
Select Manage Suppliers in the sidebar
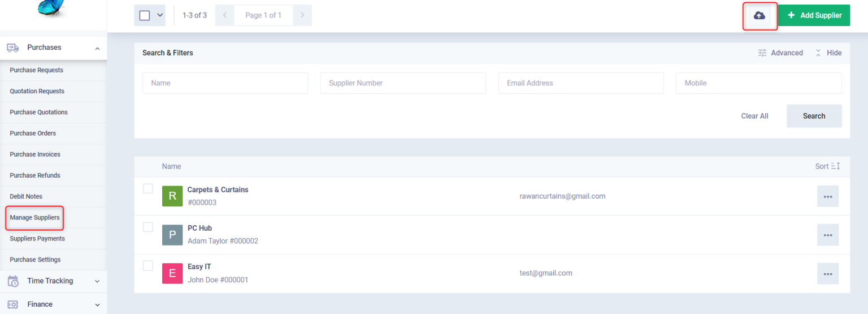[x=34, y=218]
